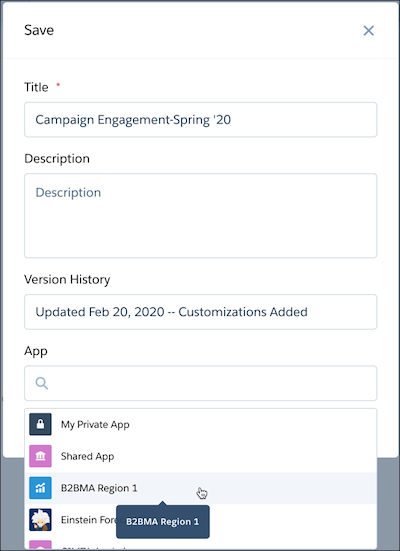Image resolution: width=400 pixels, height=551 pixels.
Task: Select the blue B2BMA Region 1 chart icon
Action: (40, 488)
